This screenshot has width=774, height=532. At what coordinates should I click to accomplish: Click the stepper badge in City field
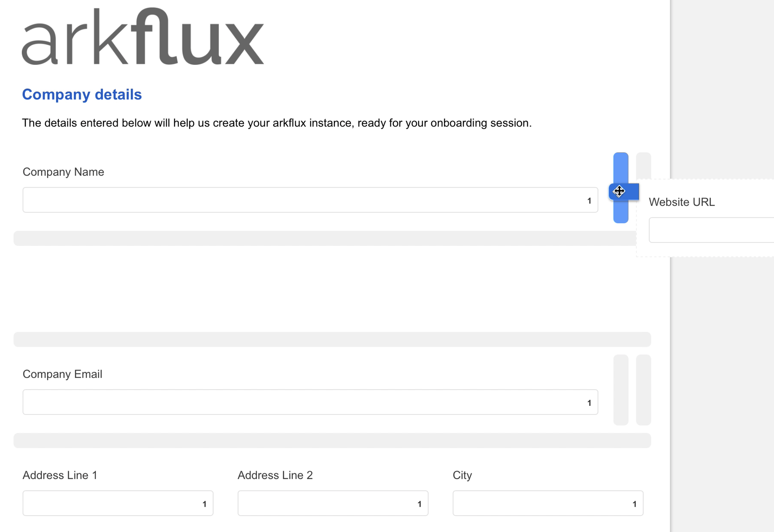pos(635,503)
